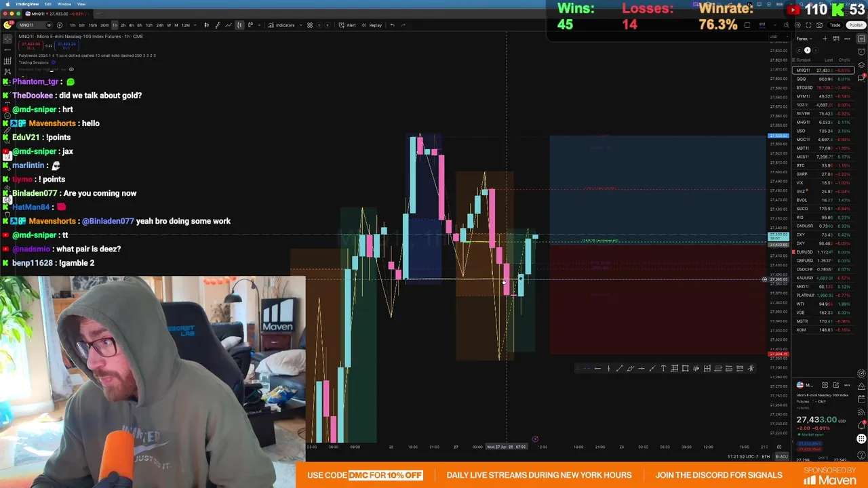Image resolution: width=868 pixels, height=488 pixels.
Task: Select the XOM watchlist row
Action: pos(823,330)
